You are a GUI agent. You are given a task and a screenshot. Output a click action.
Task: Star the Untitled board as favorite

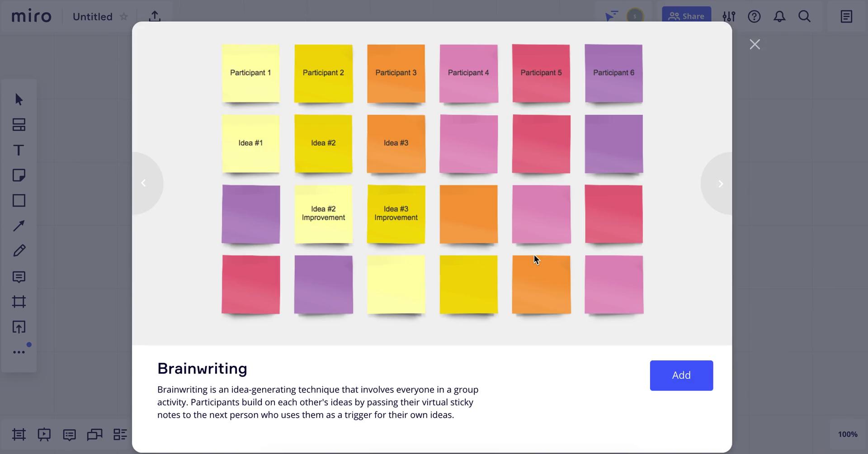[x=124, y=17]
